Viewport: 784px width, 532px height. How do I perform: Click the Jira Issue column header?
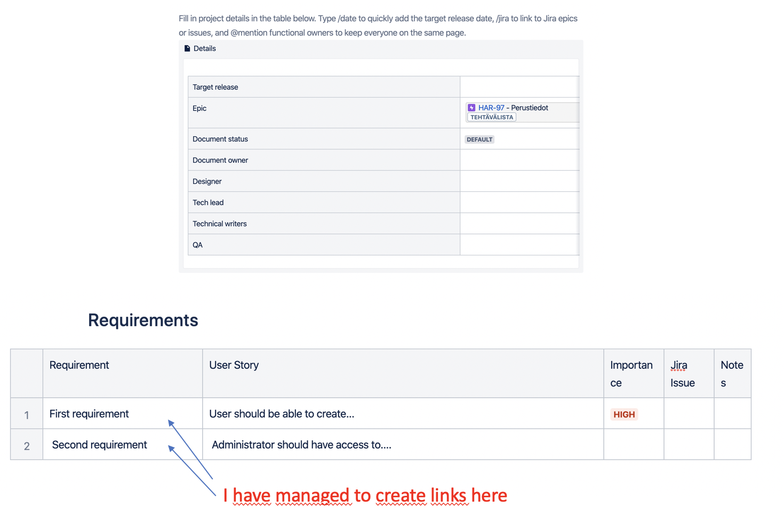coord(683,374)
